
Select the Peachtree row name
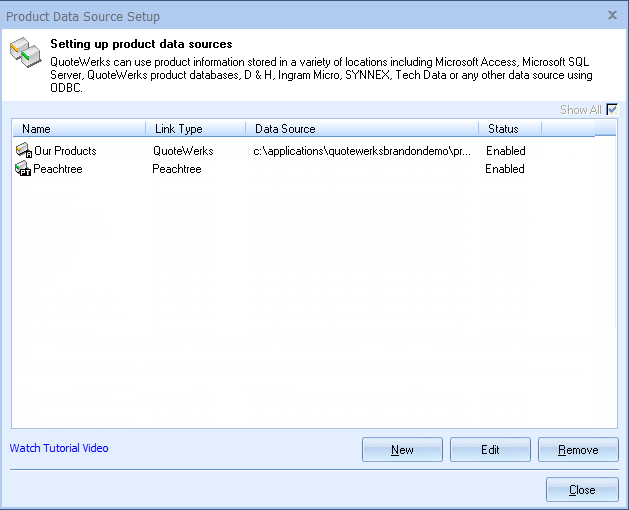click(58, 169)
